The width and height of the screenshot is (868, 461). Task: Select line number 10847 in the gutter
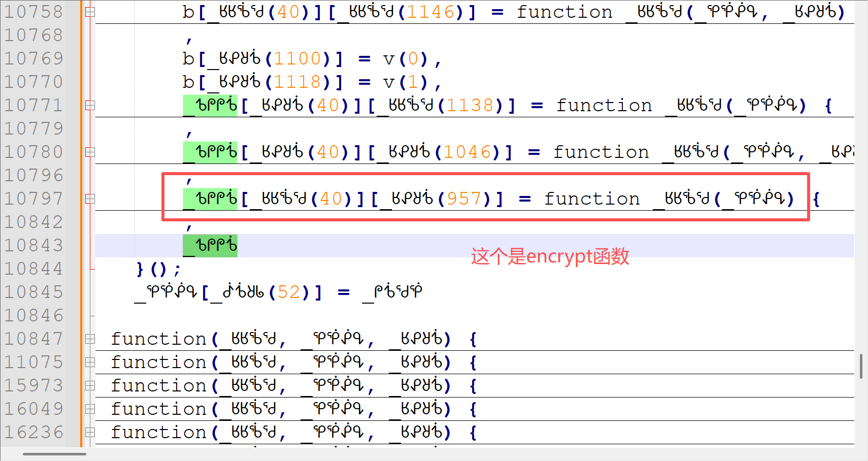pyautogui.click(x=34, y=339)
